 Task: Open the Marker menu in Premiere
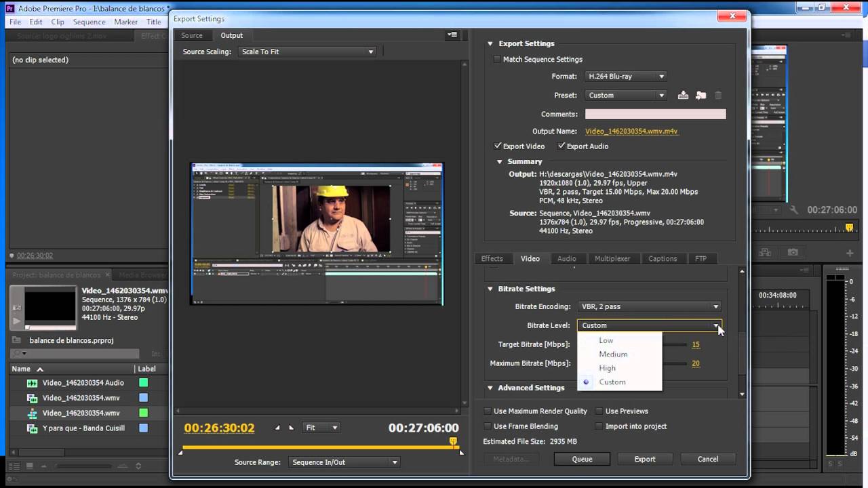point(126,22)
